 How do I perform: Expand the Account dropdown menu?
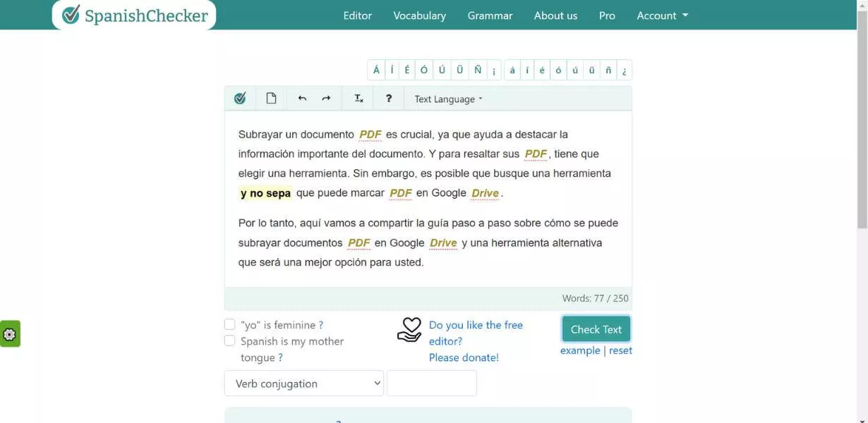[x=661, y=15]
